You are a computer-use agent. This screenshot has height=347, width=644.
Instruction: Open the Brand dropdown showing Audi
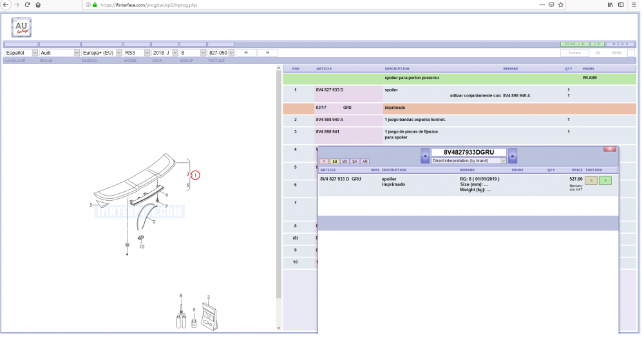pyautogui.click(x=59, y=53)
